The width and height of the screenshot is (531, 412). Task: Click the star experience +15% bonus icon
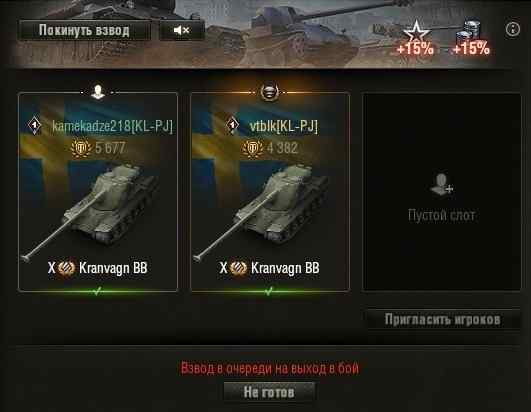coord(416,38)
